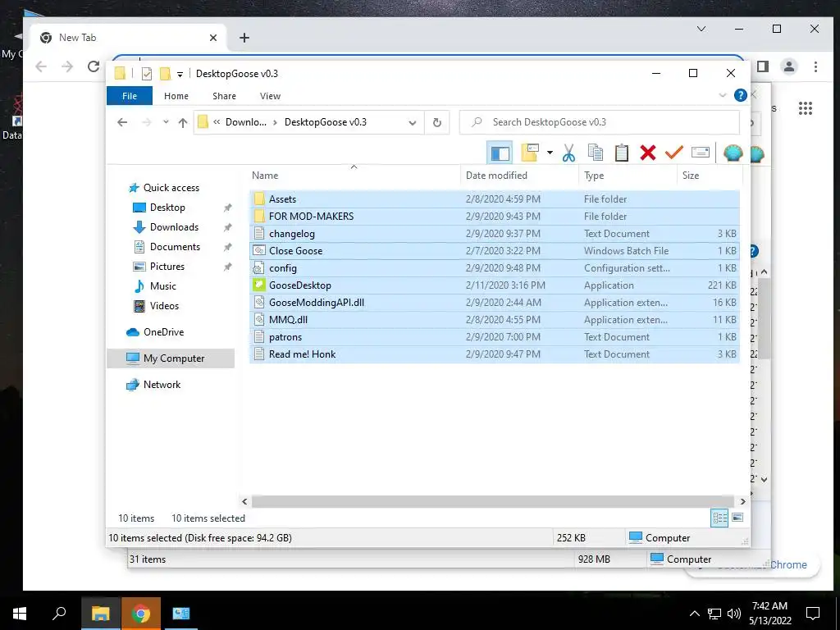840x630 pixels.
Task: Go back with the Back arrow in Explorer
Action: (x=122, y=123)
